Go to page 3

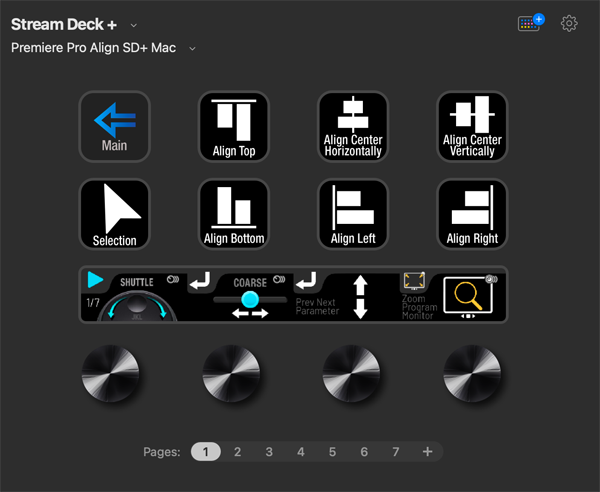click(269, 452)
